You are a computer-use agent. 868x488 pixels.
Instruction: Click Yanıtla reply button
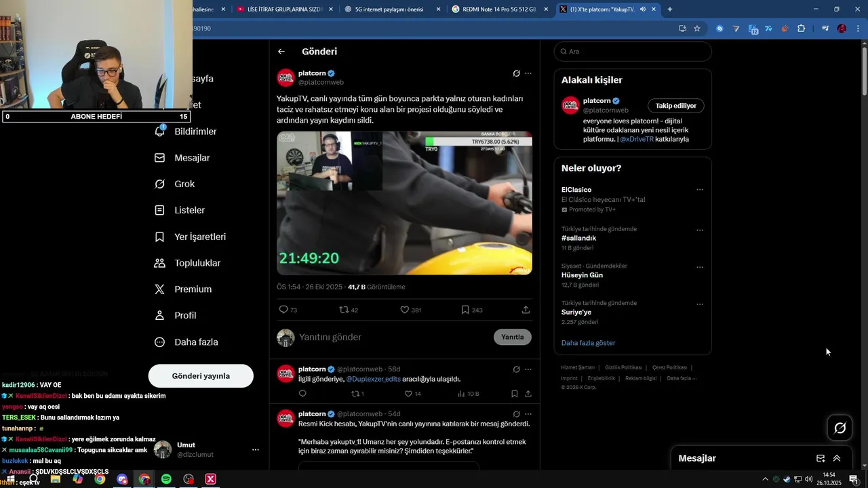click(513, 337)
